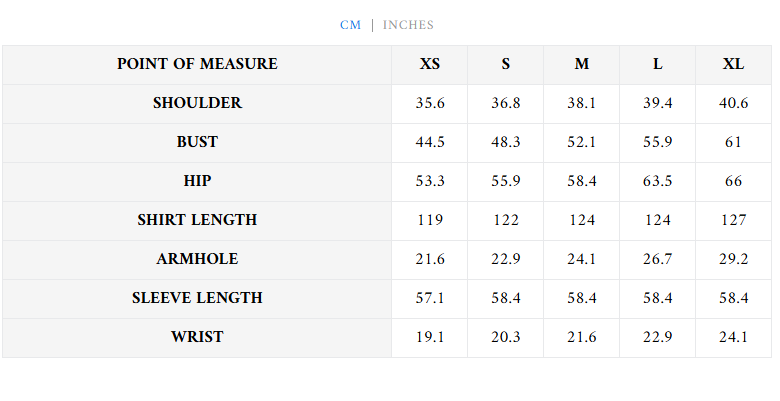This screenshot has height=401, width=780.
Task: Click the HIP row label
Action: tap(197, 181)
